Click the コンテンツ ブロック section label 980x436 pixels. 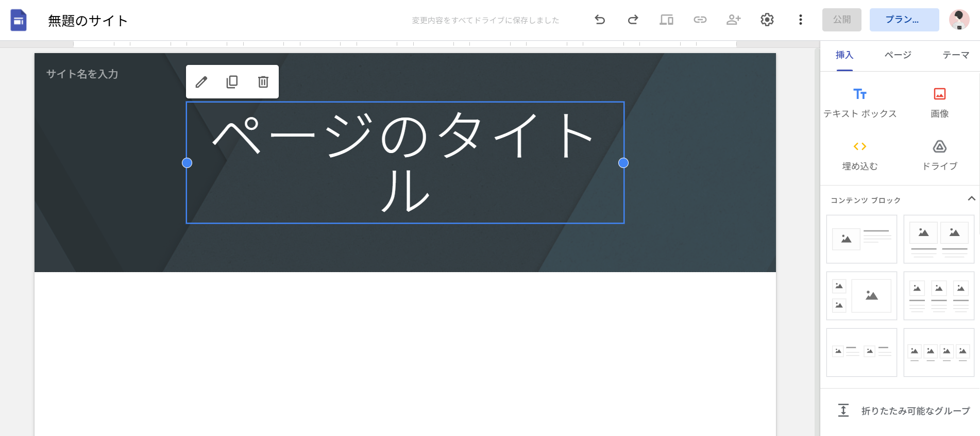tap(866, 200)
